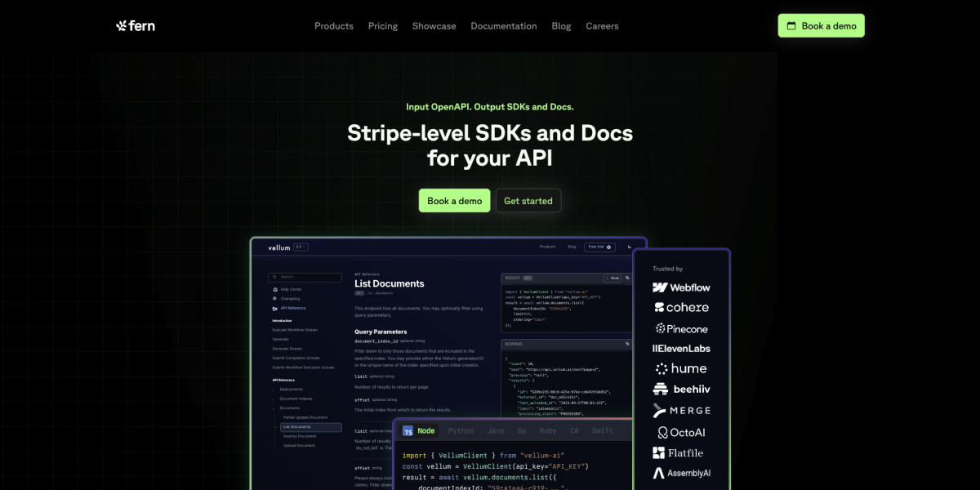
Task: Open the vellum version selector dropdown
Action: coord(301,247)
